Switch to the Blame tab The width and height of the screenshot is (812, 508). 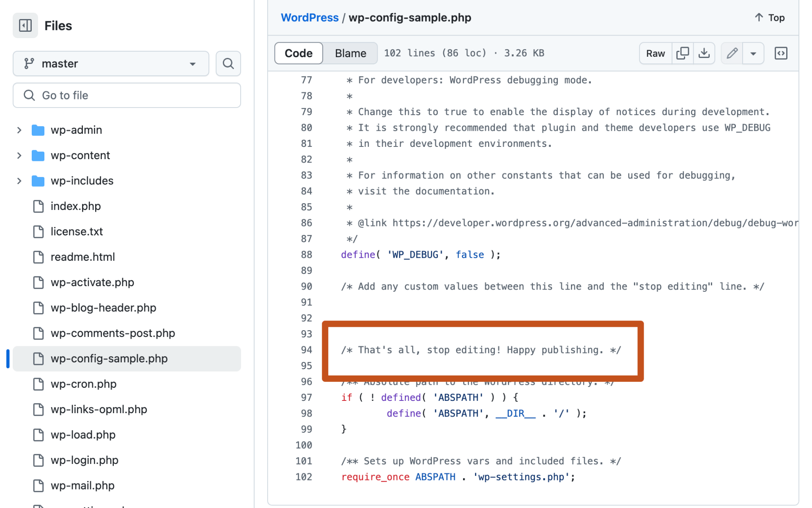point(350,53)
